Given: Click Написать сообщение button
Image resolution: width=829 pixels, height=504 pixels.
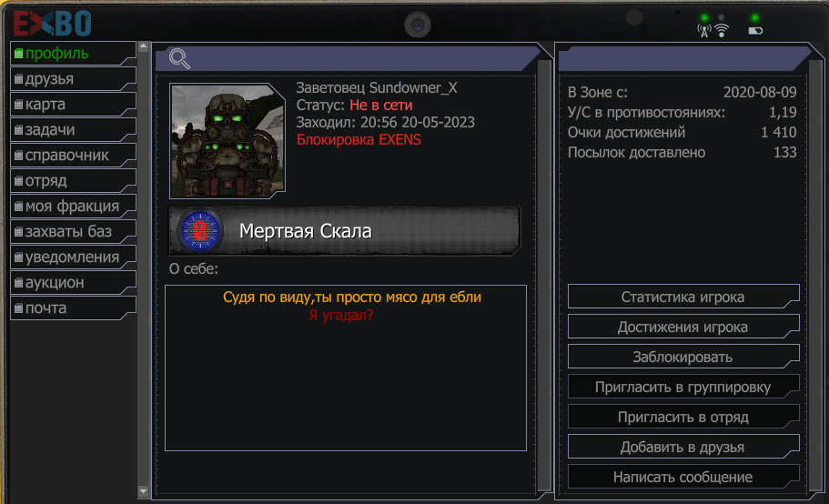Looking at the screenshot, I should 683,477.
